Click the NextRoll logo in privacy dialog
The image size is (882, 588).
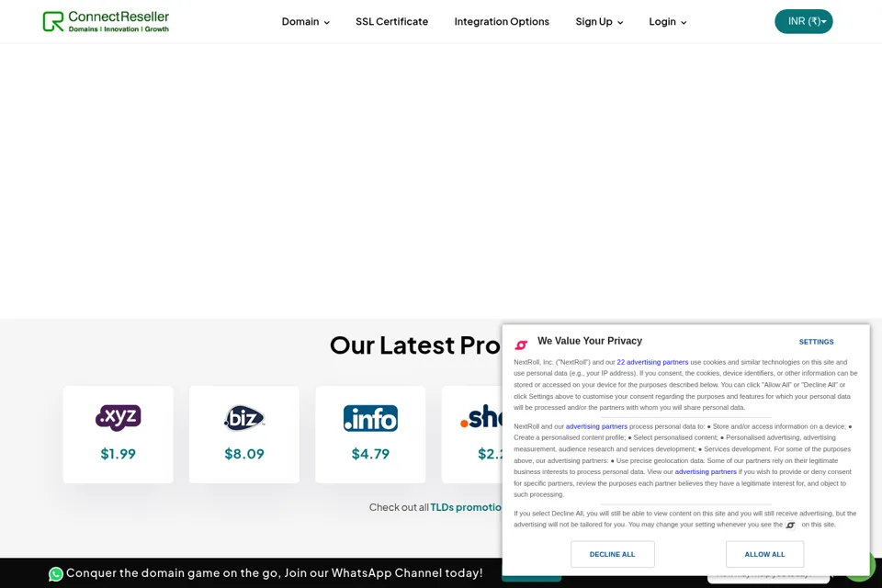click(522, 345)
